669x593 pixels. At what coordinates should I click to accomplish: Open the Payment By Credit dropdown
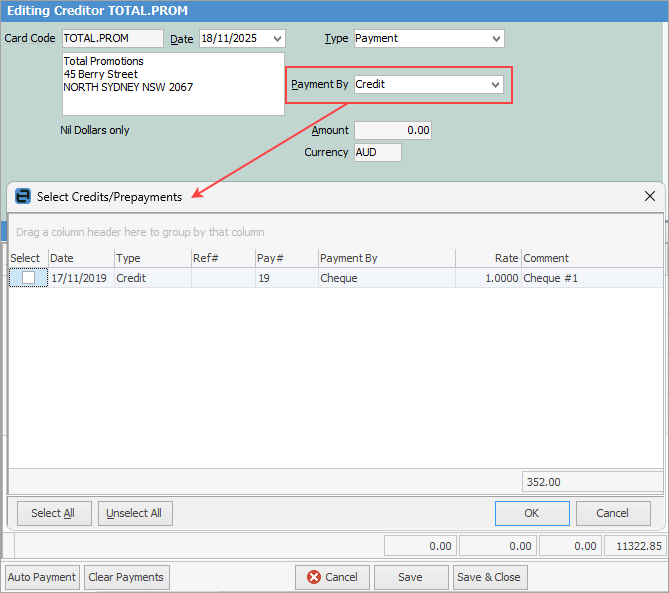click(495, 84)
